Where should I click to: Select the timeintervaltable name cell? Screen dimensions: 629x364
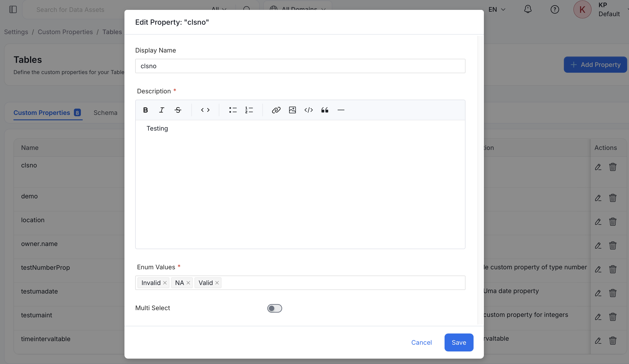pyautogui.click(x=46, y=339)
